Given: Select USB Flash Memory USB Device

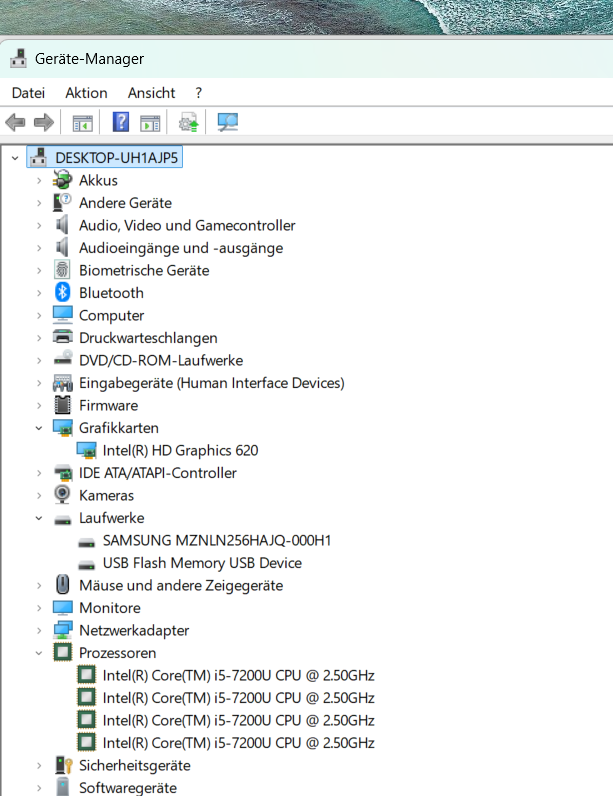Looking at the screenshot, I should point(202,562).
